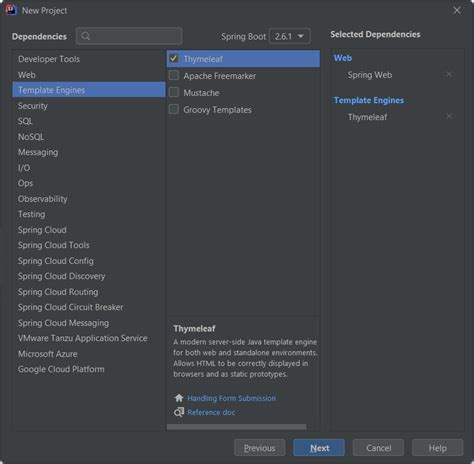Uncheck the Thymeleaf checkbox

[174, 59]
